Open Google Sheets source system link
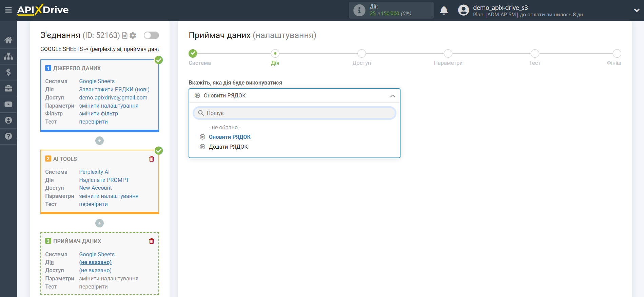 [97, 81]
